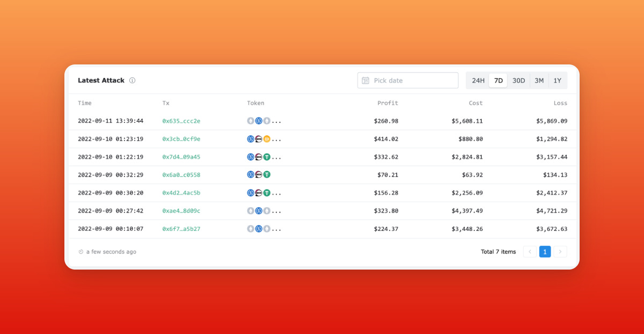Click timestamp 2022-09-09 00:10:07
The height and width of the screenshot is (334, 644).
(x=111, y=229)
